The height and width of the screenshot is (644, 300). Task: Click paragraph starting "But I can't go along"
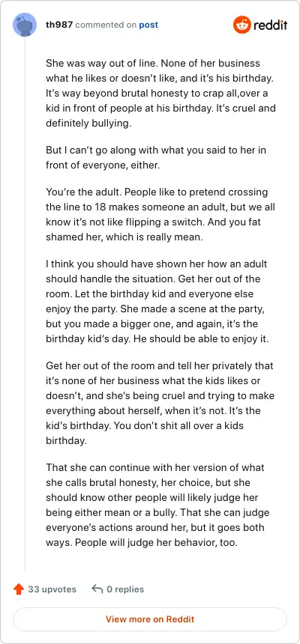point(156,157)
